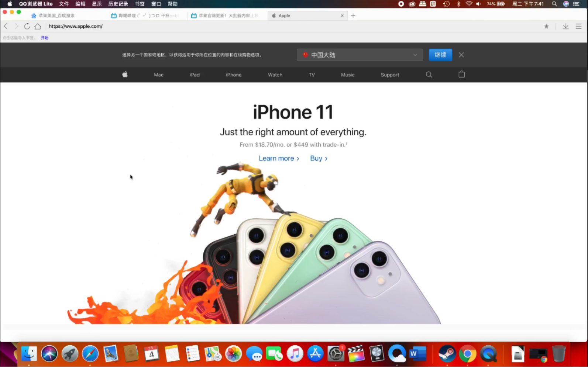588x367 pixels.
Task: Open the Apple menu in the menu bar
Action: coord(10,4)
